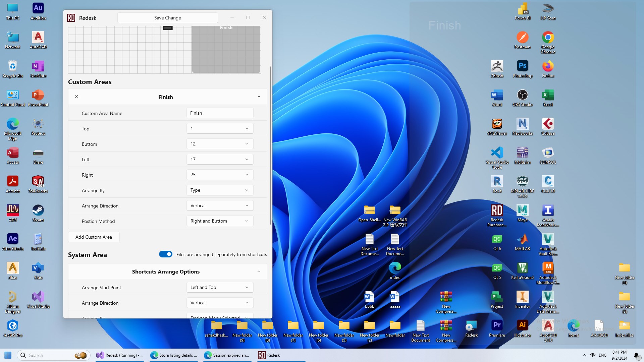644x362 pixels.
Task: Open the Postion Method dropdown
Action: tap(220, 221)
